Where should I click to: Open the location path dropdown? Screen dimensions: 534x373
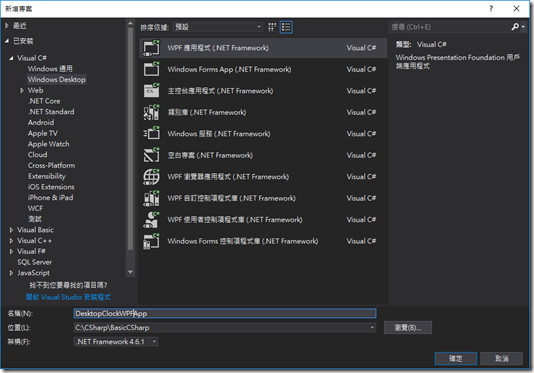point(372,328)
